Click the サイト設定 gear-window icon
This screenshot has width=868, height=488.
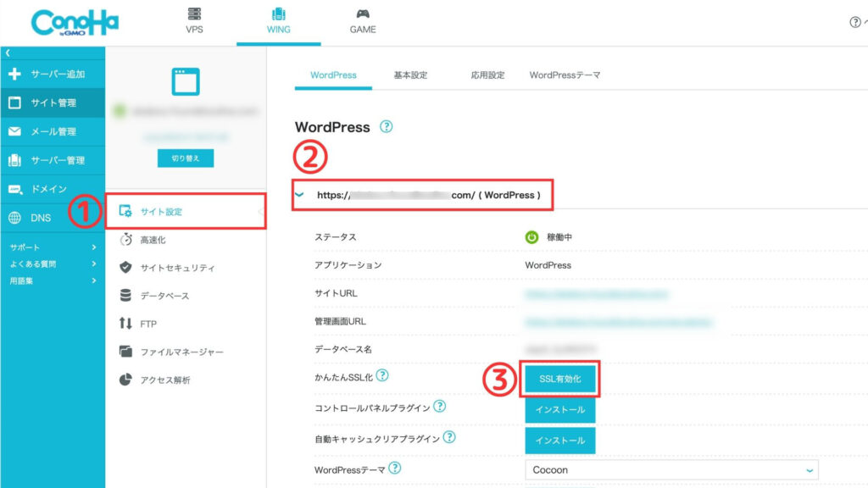(125, 211)
